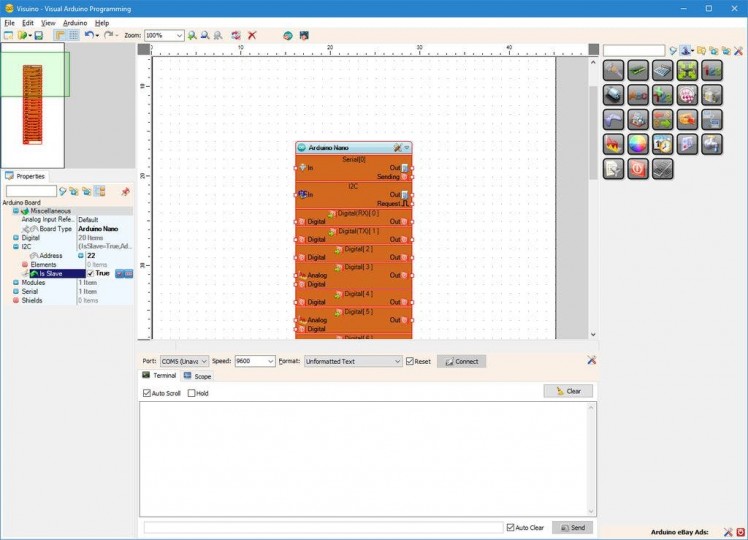This screenshot has height=540, width=748.
Task: Select the red power button component category
Action: click(637, 169)
